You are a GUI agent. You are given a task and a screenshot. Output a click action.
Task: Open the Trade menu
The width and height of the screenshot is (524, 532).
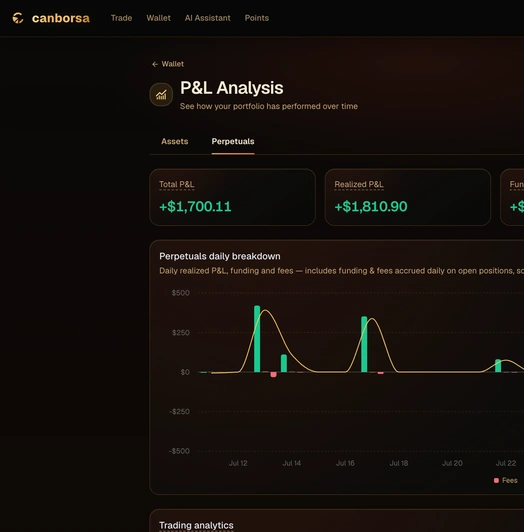click(121, 18)
